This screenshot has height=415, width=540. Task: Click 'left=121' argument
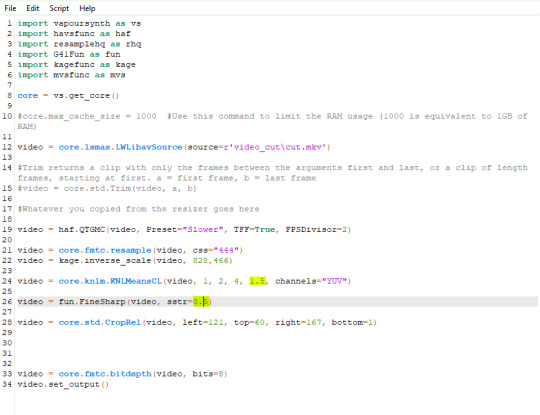click(x=203, y=323)
